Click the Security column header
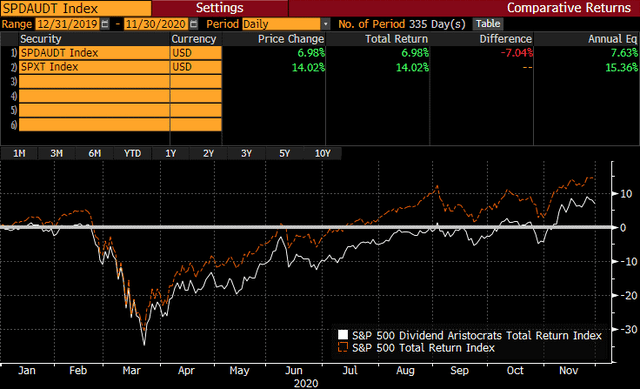 tap(41, 39)
